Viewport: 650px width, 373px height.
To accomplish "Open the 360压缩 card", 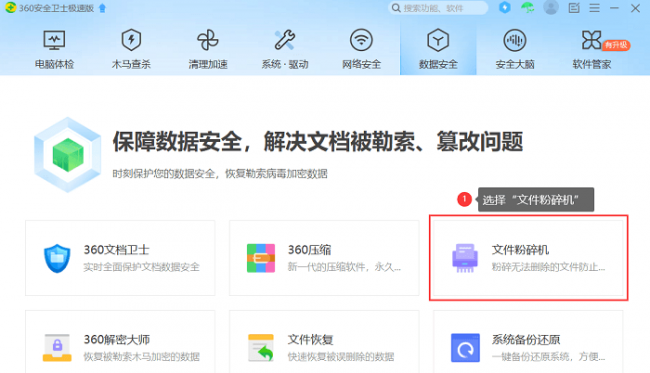I will [x=324, y=258].
